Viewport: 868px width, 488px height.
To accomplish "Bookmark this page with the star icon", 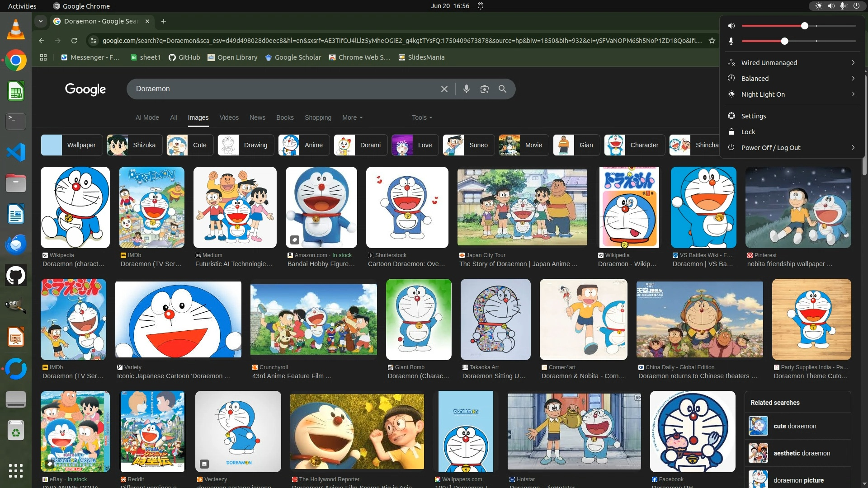I will tap(712, 41).
